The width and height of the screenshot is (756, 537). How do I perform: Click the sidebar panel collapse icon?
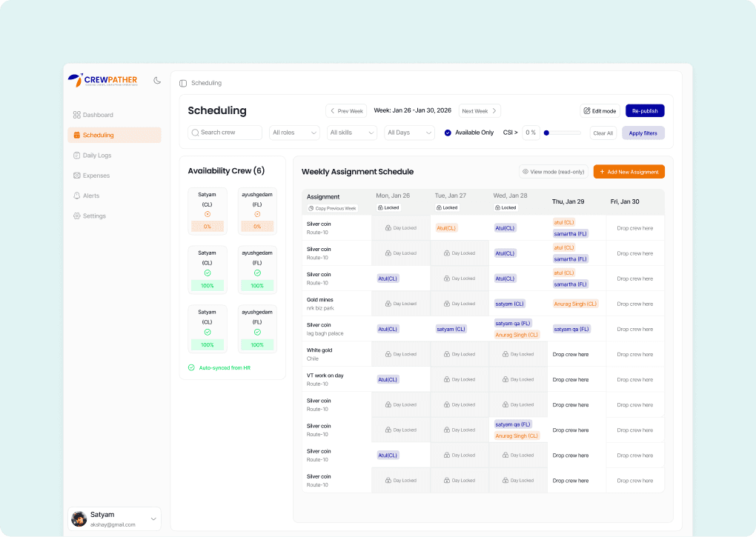[183, 83]
